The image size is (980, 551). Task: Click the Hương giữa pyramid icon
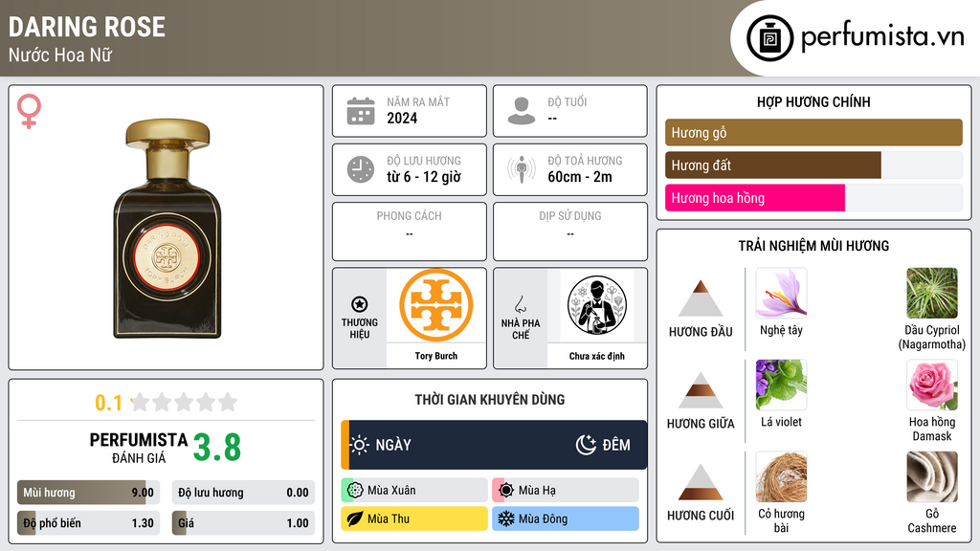point(701,390)
